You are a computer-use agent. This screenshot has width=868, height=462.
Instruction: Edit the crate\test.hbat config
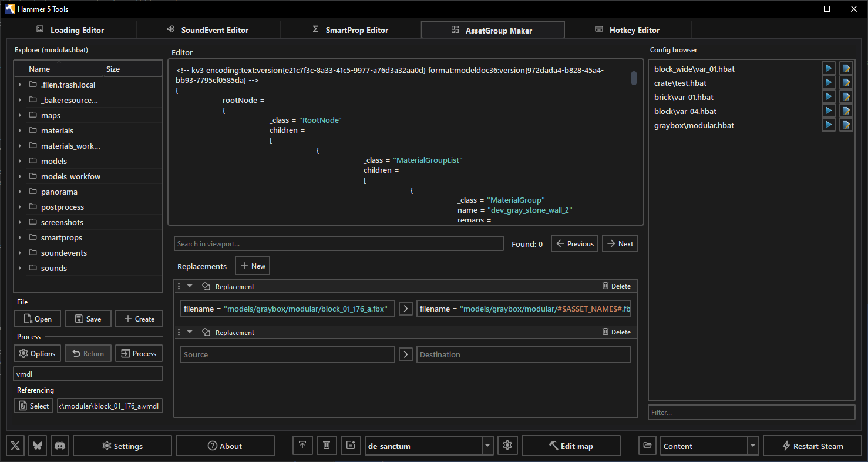846,83
